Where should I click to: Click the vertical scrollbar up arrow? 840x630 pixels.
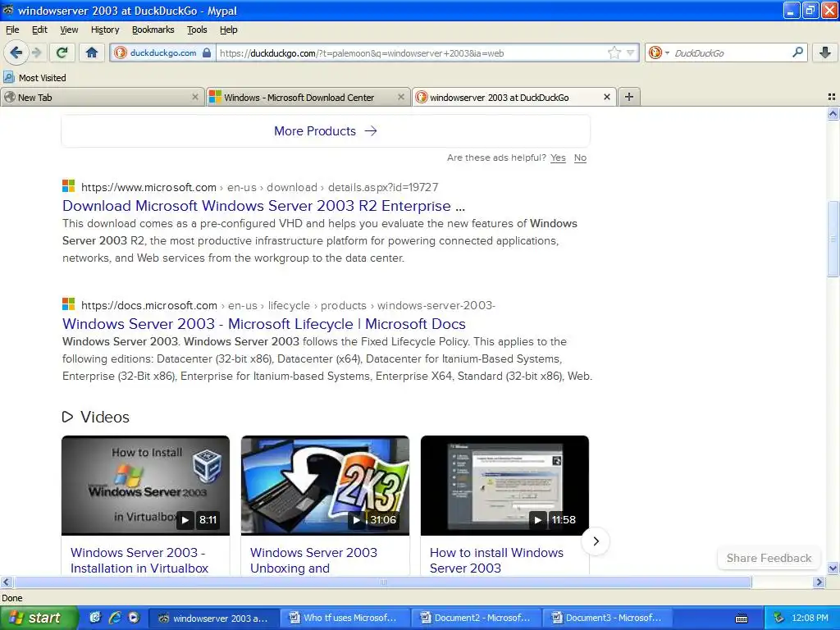[x=833, y=113]
